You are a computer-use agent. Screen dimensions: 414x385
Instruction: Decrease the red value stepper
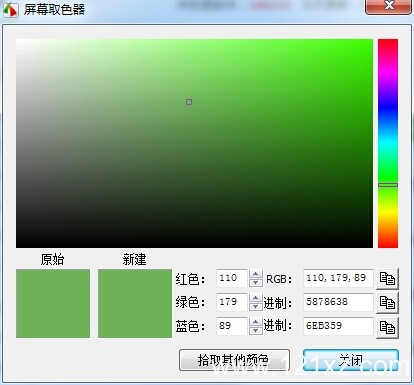coord(256,282)
